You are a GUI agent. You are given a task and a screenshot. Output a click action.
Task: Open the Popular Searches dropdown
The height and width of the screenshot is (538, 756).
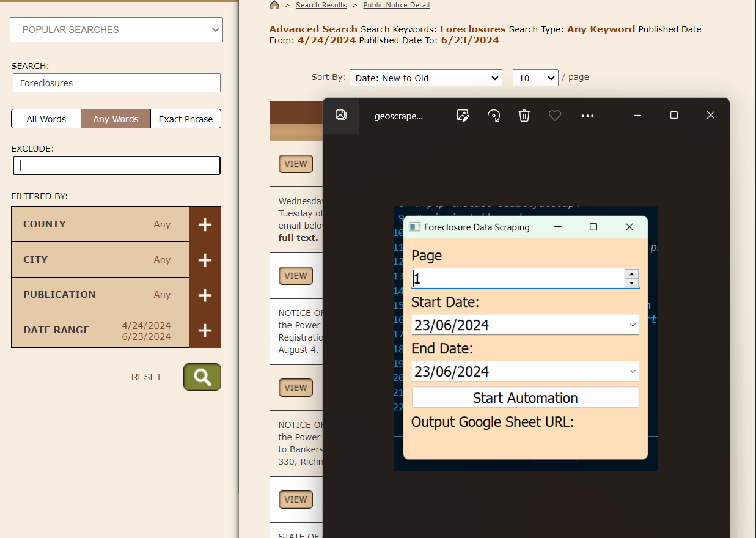coord(116,30)
